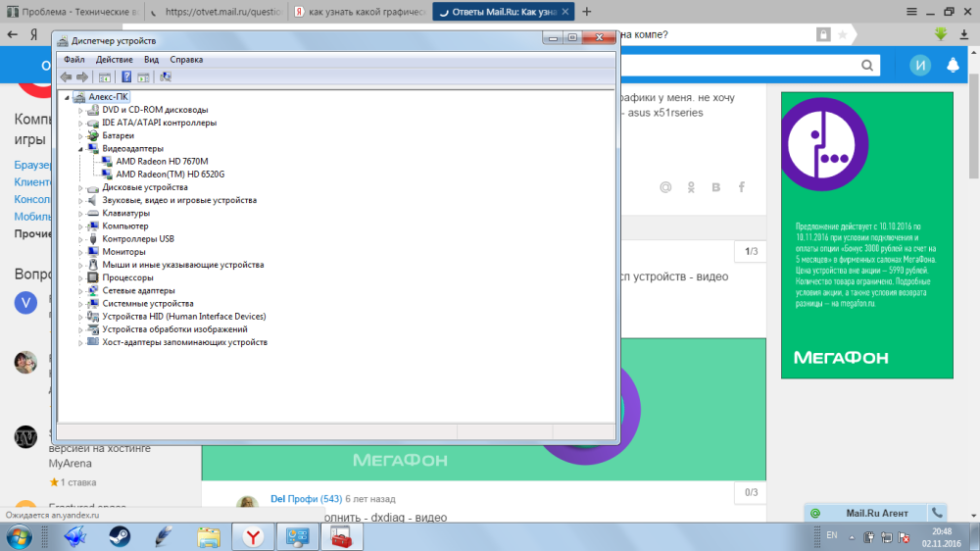Open the Действие menu
980x551 pixels.
tap(114, 60)
